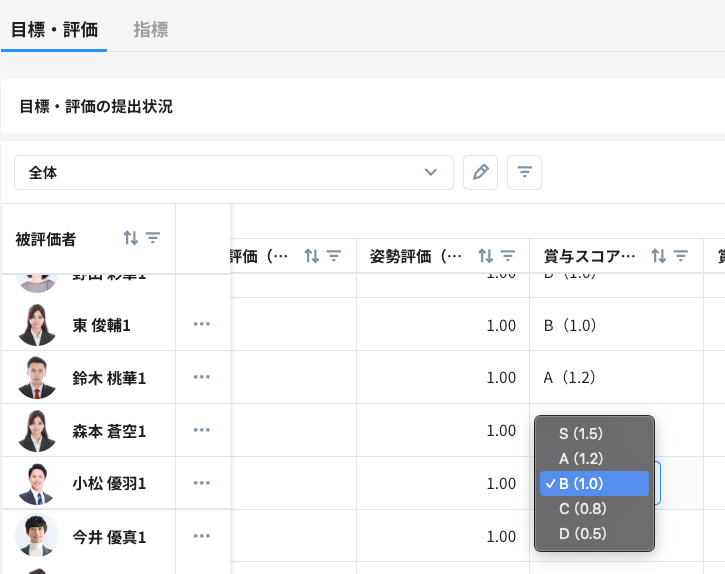
Task: Select the 目標・評価 tab
Action: click(54, 30)
